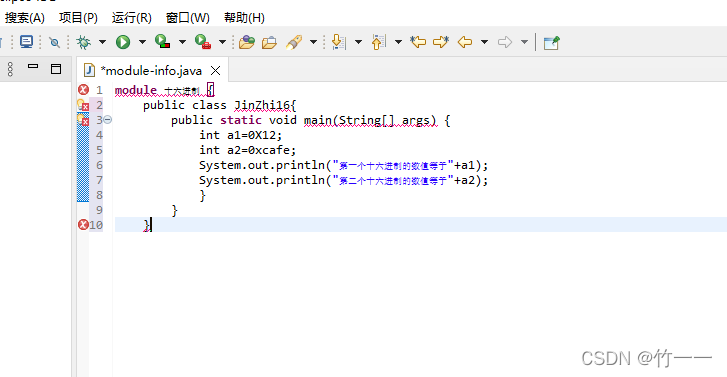Expand the Next Annotation dropdown arrow
Screen dimensions: 727x377
[x=358, y=42]
